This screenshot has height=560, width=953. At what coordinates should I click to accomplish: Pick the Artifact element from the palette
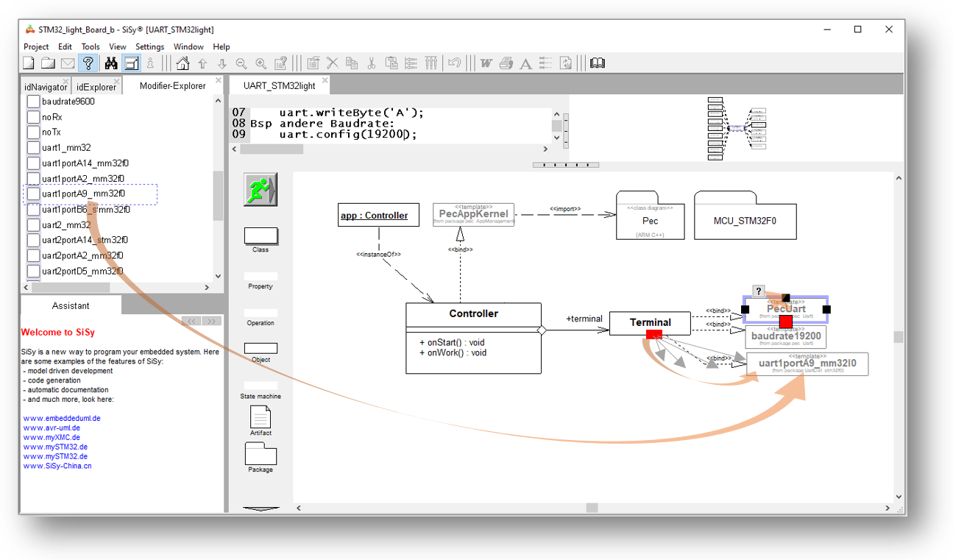point(261,417)
